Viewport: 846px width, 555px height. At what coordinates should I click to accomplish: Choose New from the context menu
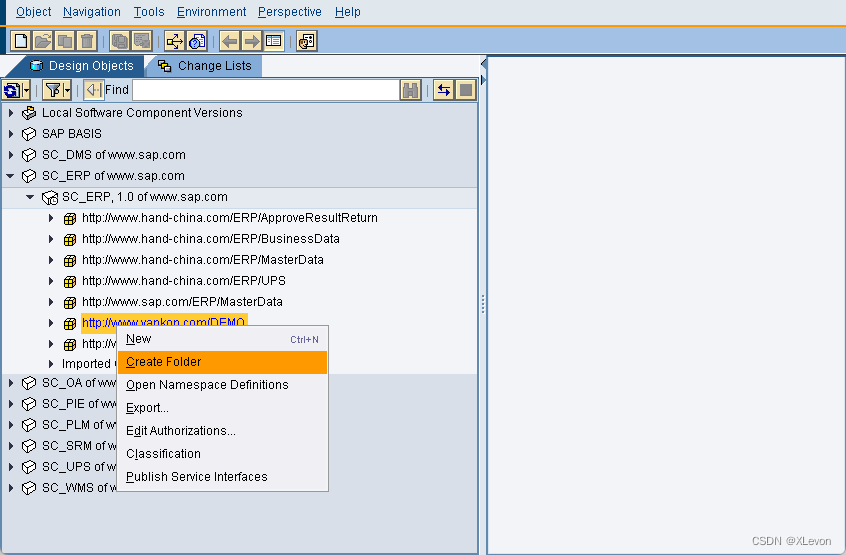point(222,339)
